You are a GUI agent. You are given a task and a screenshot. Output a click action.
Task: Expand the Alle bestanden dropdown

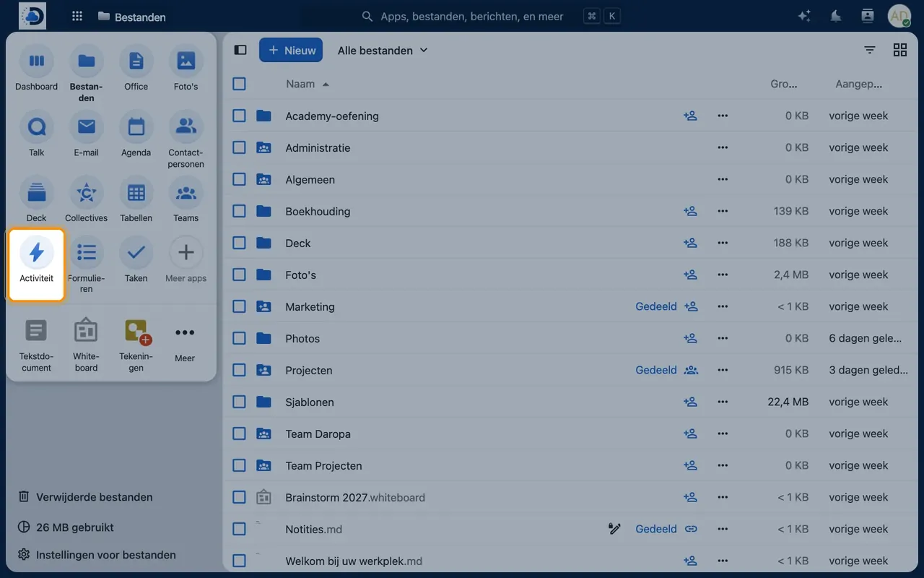383,51
